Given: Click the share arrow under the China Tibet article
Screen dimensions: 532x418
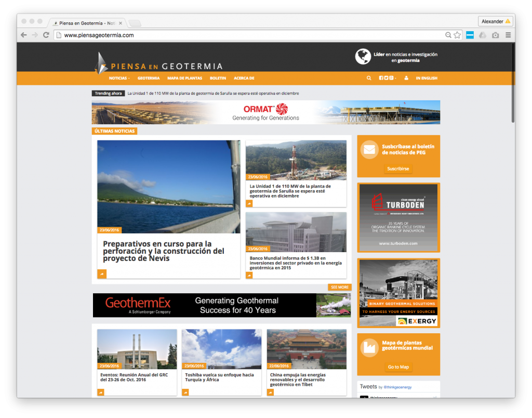Looking at the screenshot, I should [x=270, y=392].
